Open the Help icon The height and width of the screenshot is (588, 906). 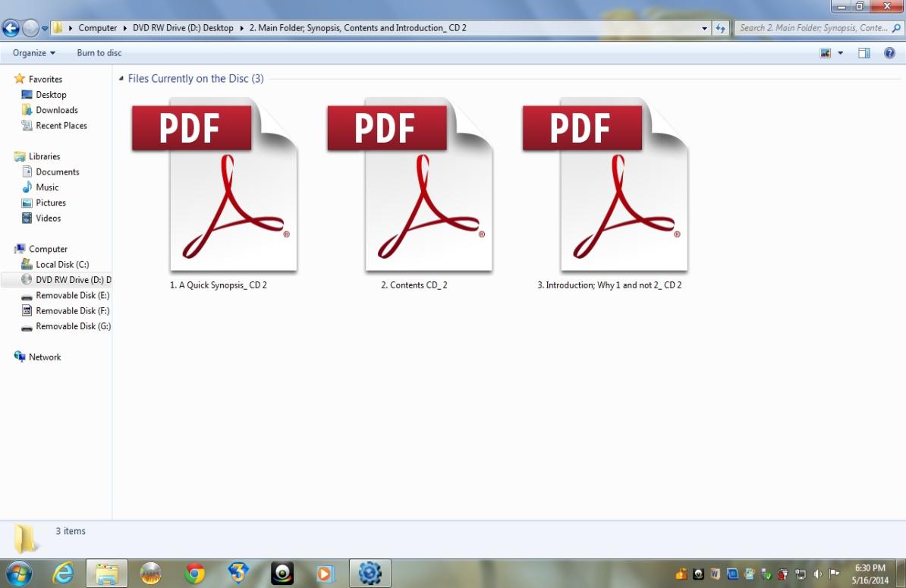pos(890,53)
